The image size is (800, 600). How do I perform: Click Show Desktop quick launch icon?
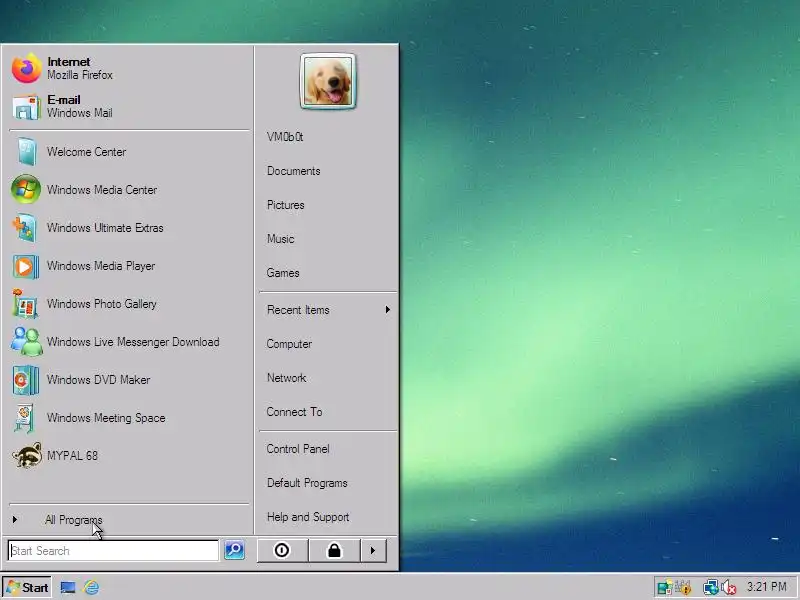(67, 588)
